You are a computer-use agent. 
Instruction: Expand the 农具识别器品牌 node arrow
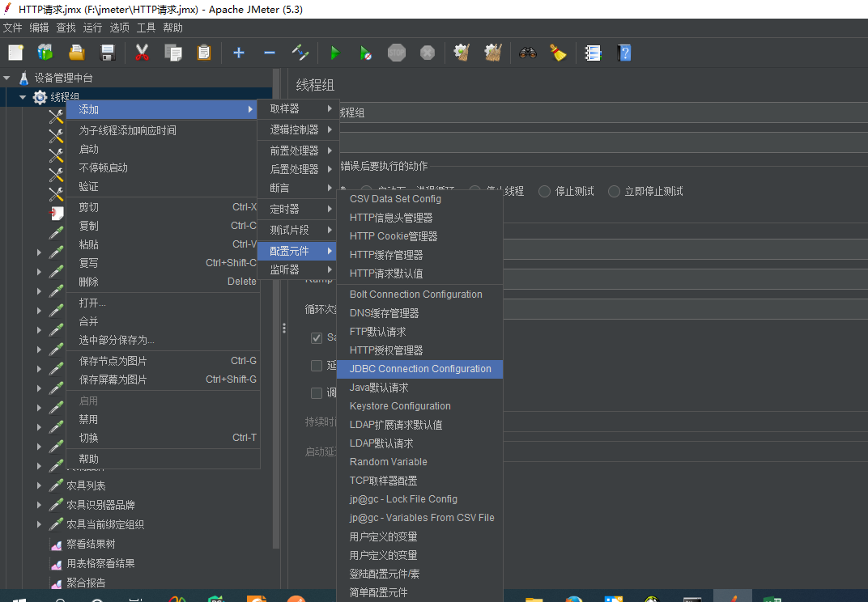pyautogui.click(x=39, y=505)
